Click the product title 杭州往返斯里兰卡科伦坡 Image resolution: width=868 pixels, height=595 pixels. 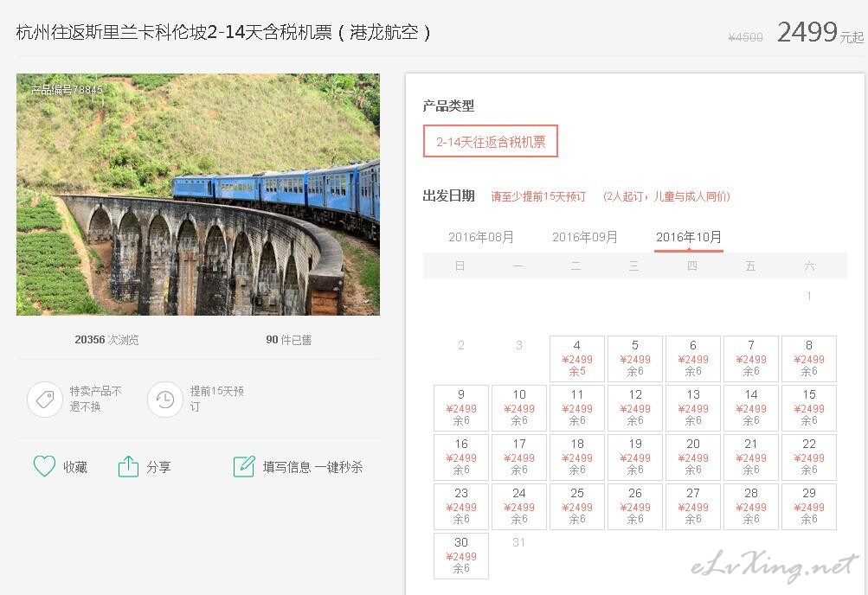222,32
